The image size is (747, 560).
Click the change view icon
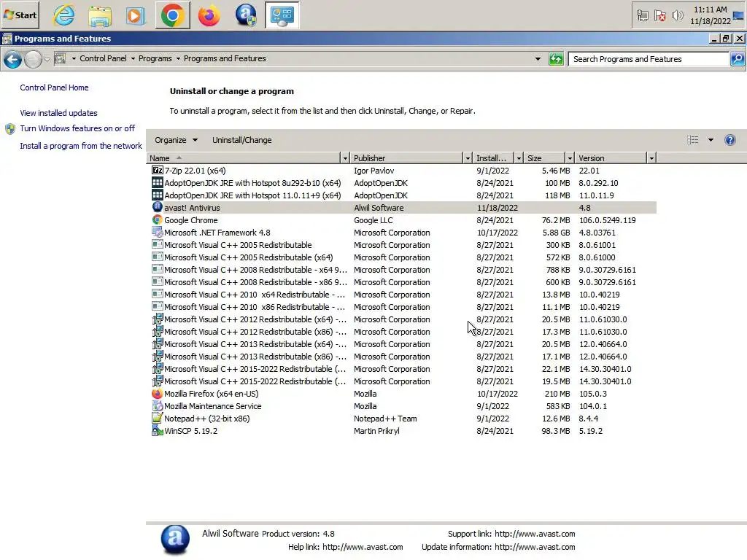point(693,140)
